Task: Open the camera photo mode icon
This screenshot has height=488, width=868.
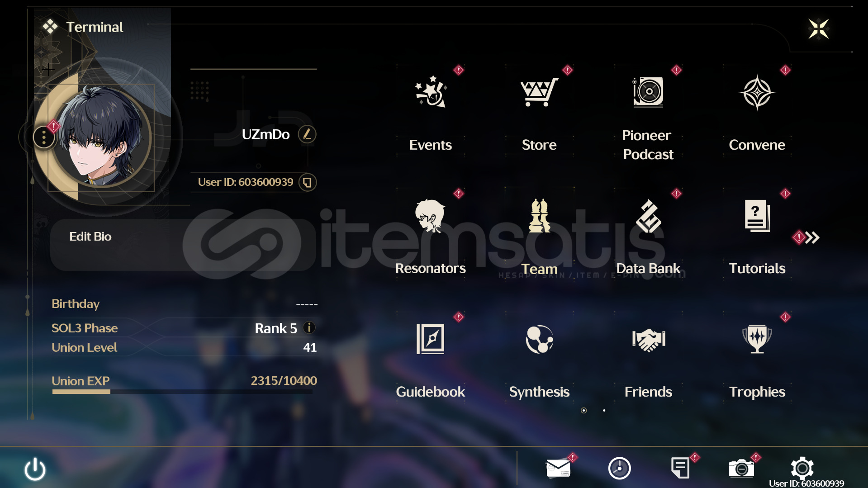Action: click(x=741, y=468)
